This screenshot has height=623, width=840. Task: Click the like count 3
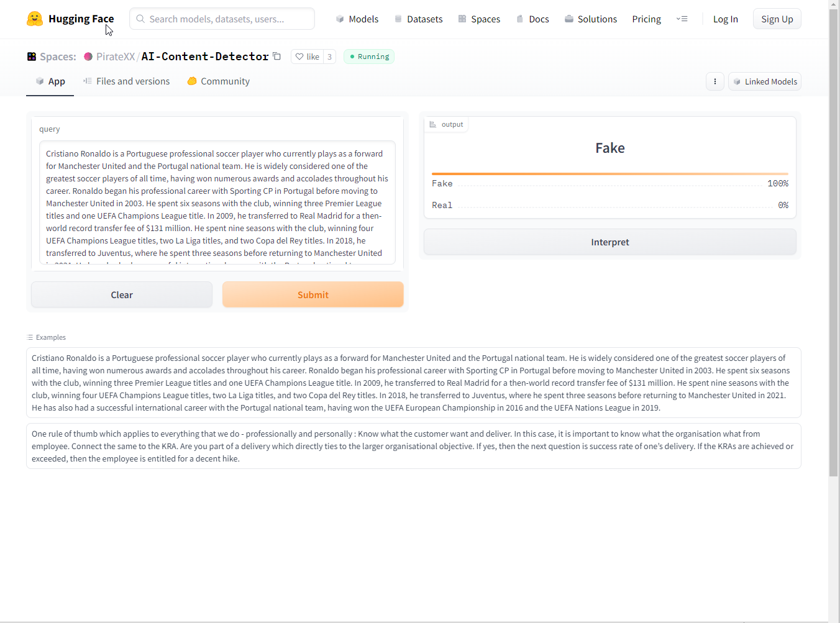point(329,57)
